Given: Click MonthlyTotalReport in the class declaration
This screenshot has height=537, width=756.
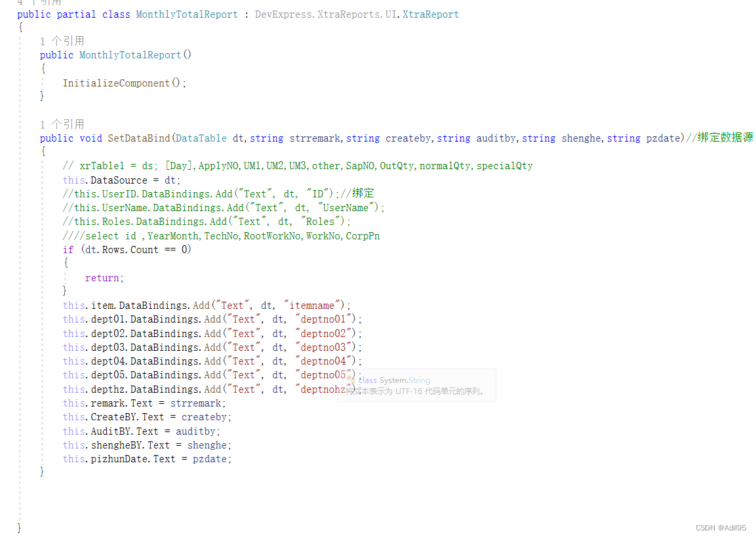Looking at the screenshot, I should point(187,14).
